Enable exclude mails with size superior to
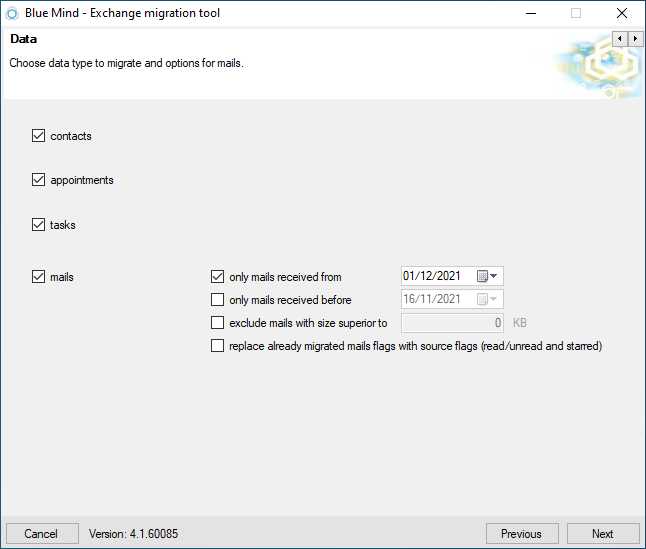 [x=218, y=322]
